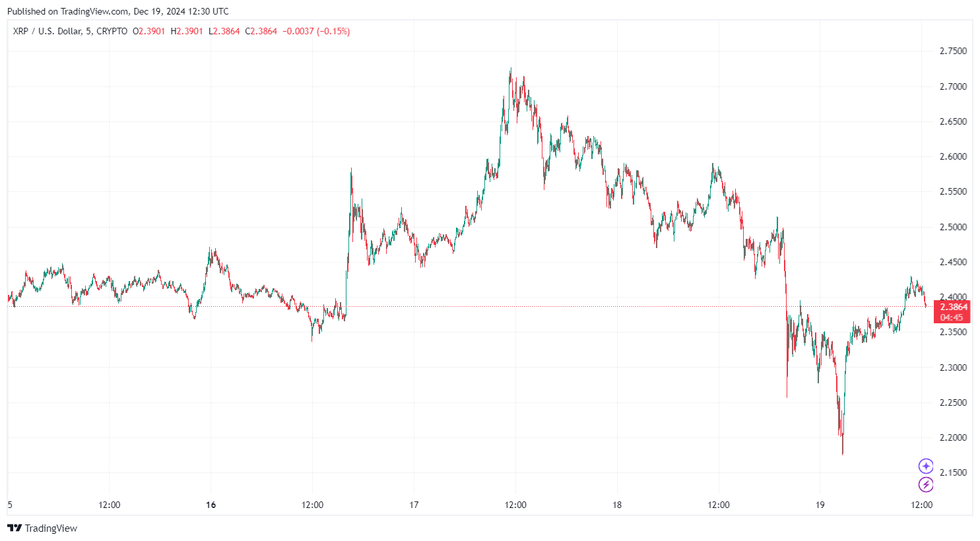980x541 pixels.
Task: Click the low value L2.3864
Action: tap(224, 31)
